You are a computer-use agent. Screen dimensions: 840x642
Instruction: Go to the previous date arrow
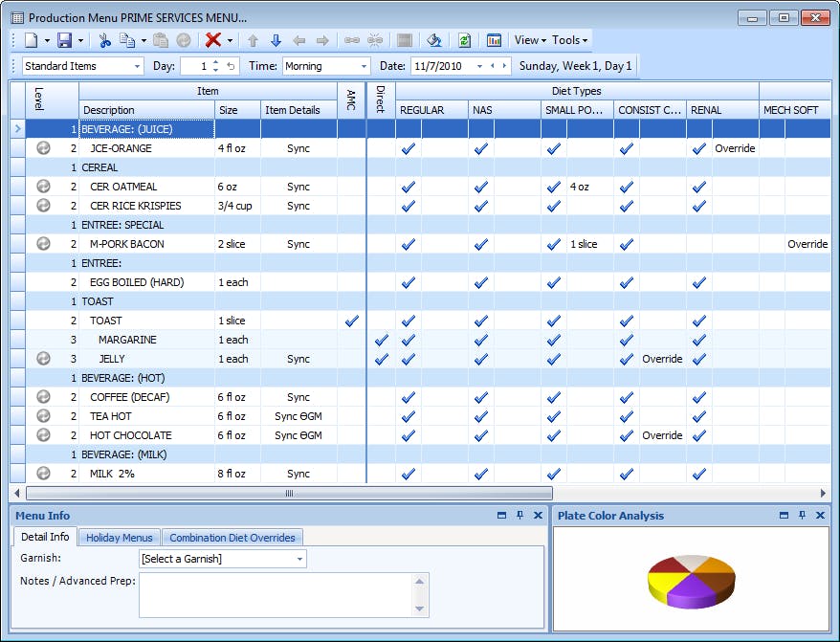[493, 66]
